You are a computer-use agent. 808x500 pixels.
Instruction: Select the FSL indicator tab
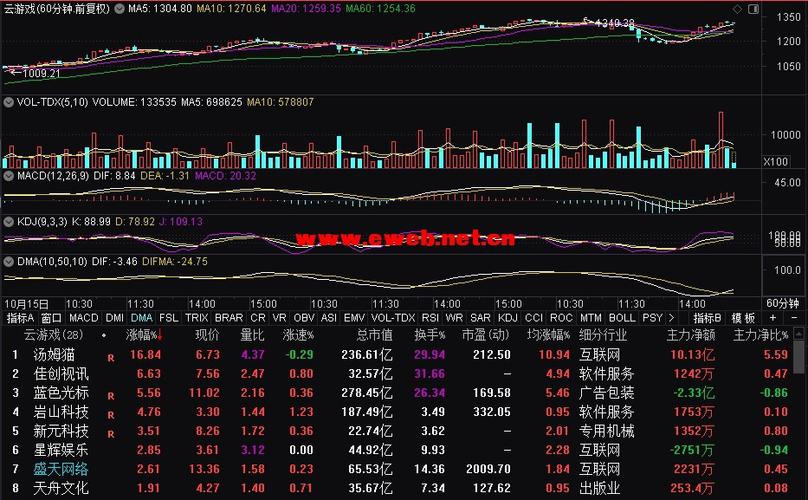coord(169,318)
